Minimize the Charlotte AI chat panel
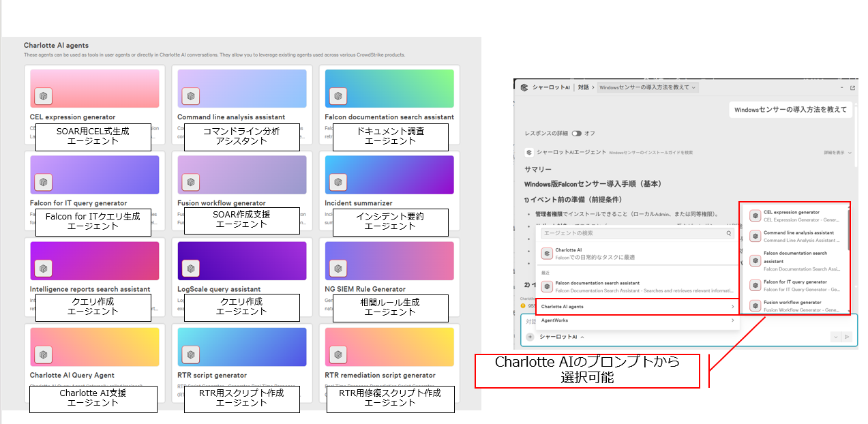The image size is (868, 424). [x=841, y=88]
